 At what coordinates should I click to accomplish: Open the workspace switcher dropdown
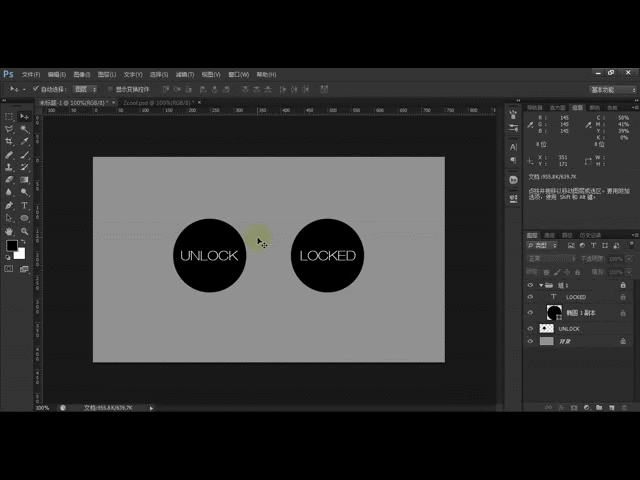(612, 89)
